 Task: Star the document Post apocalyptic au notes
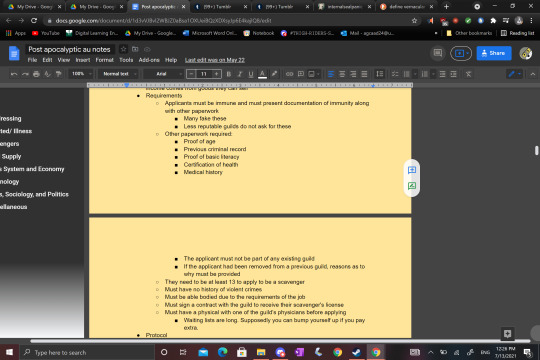point(123,49)
